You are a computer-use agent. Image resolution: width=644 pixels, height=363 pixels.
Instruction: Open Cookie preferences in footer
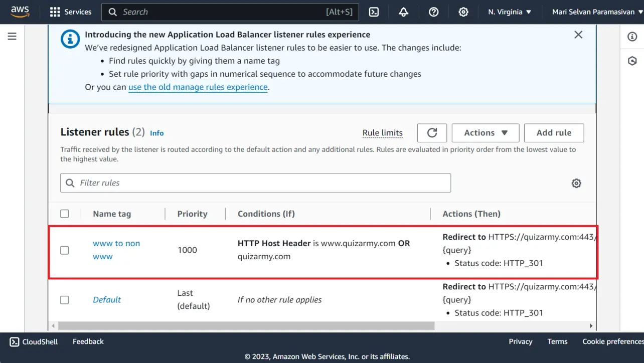point(613,341)
